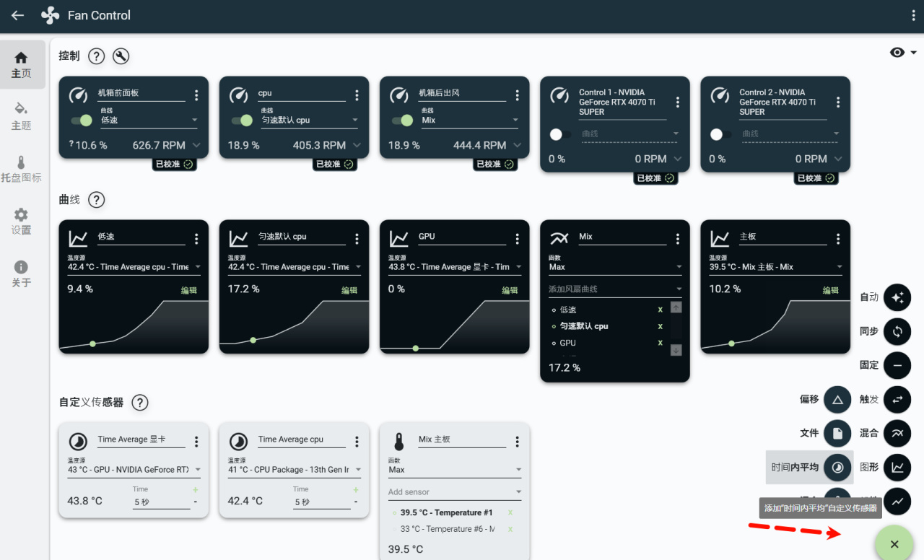
Task: Open the 设置 sidebar tab
Action: tap(22, 221)
